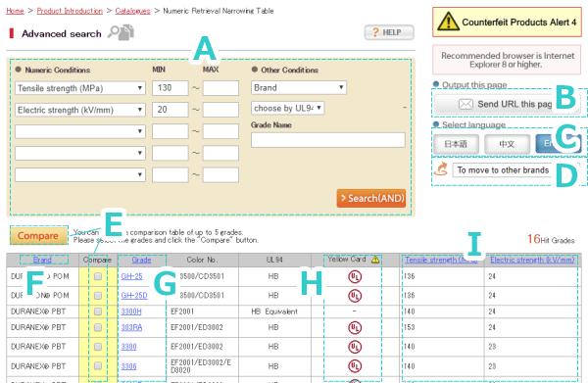
Task: Click the Tensile strength MIN field with 130
Action: tap(171, 88)
